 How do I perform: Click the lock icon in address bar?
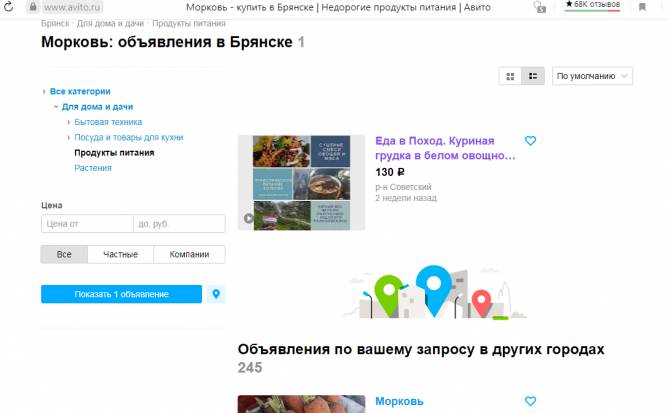(x=33, y=7)
